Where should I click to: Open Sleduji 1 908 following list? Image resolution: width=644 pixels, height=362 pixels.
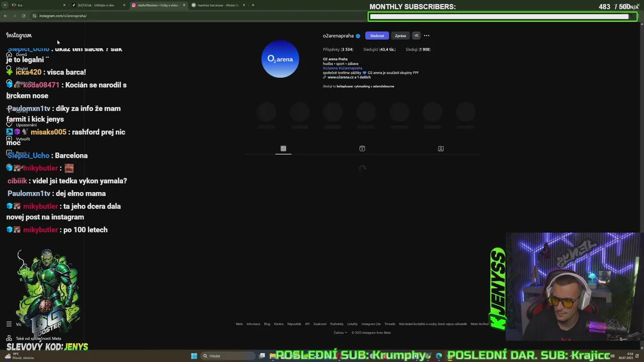(x=418, y=49)
